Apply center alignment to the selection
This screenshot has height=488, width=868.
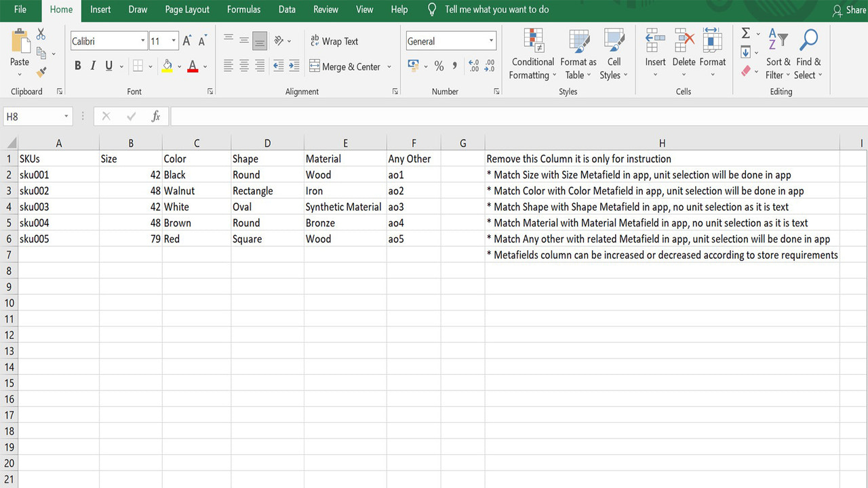(x=244, y=65)
